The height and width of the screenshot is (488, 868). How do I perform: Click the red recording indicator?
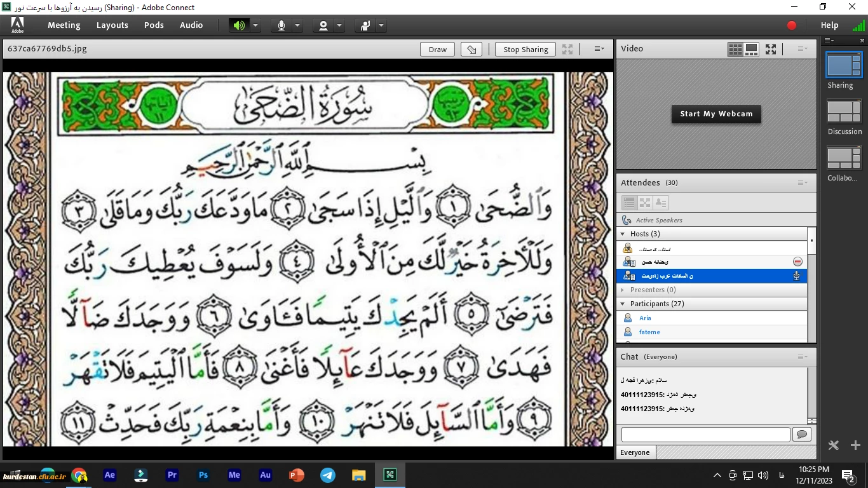pyautogui.click(x=792, y=25)
